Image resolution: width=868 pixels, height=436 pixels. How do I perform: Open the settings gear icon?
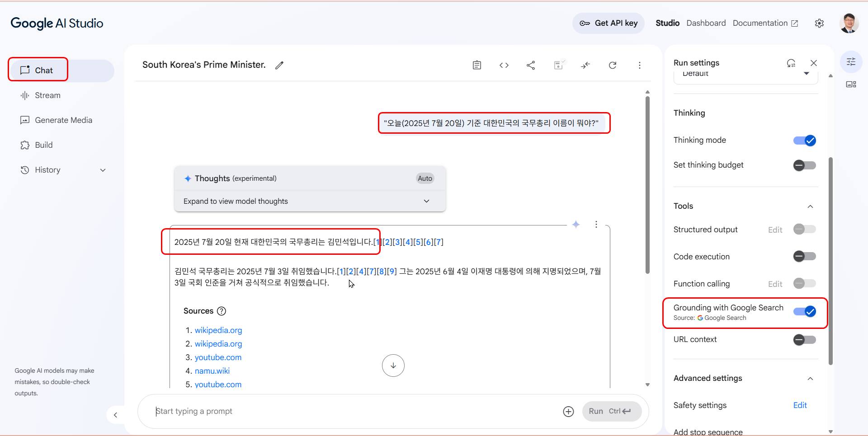pos(819,23)
